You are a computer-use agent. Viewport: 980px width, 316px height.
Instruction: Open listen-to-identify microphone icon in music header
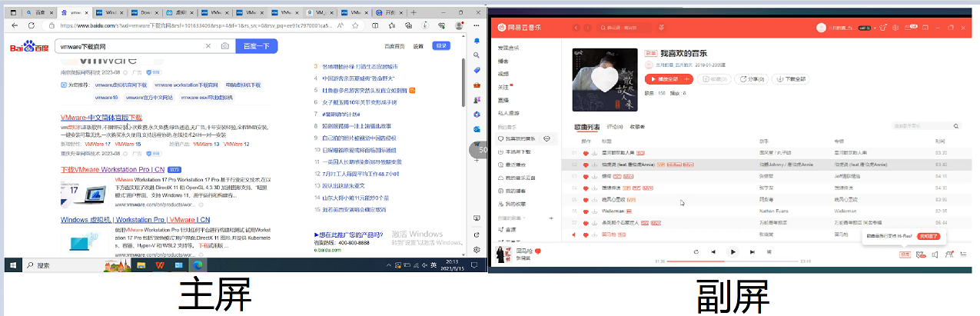pyautogui.click(x=661, y=28)
